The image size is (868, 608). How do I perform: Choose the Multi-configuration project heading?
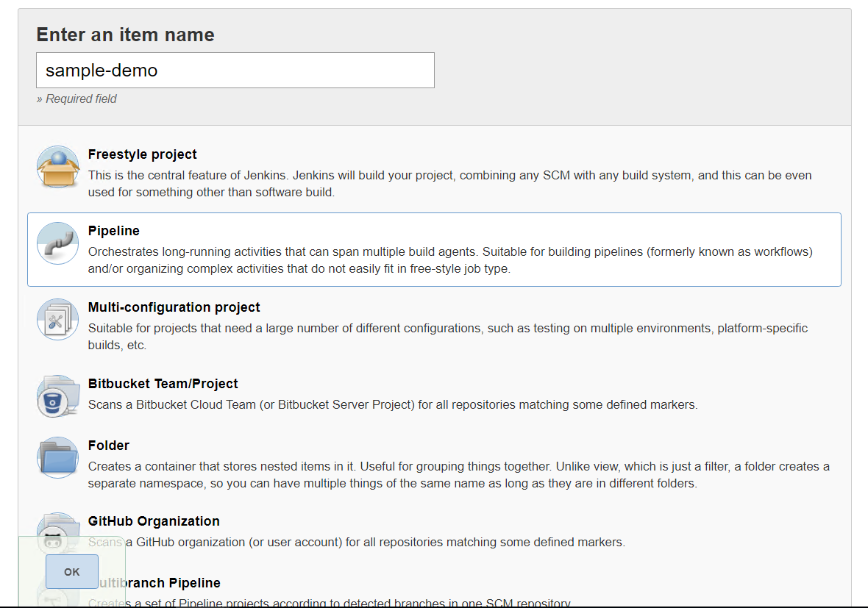tap(174, 307)
